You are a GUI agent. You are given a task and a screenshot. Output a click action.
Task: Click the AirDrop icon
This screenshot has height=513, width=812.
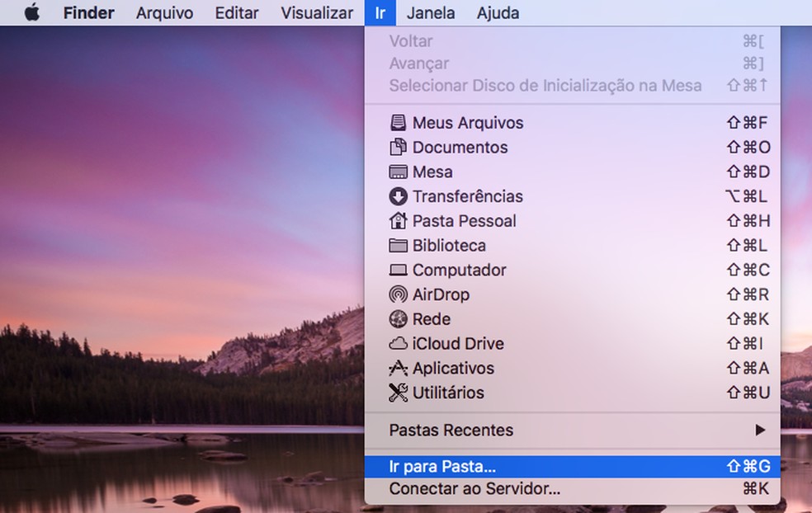(x=398, y=294)
